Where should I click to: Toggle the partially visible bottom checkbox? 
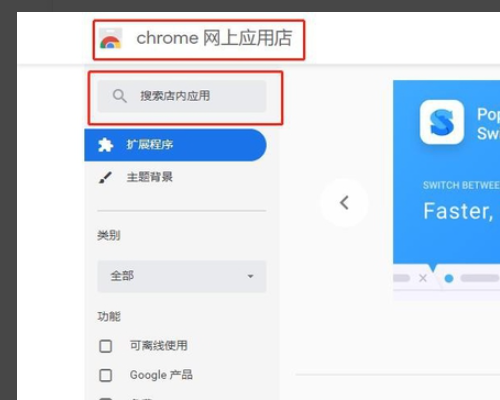106,398
